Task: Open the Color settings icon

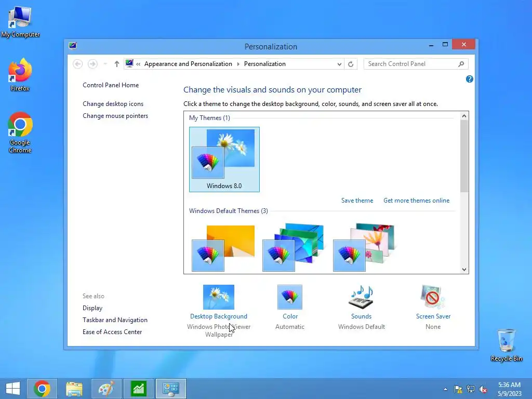Action: pyautogui.click(x=290, y=297)
